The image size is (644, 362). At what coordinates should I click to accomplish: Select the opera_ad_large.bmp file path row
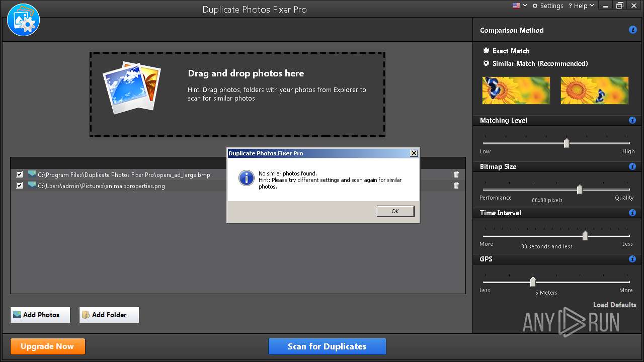[x=237, y=174]
